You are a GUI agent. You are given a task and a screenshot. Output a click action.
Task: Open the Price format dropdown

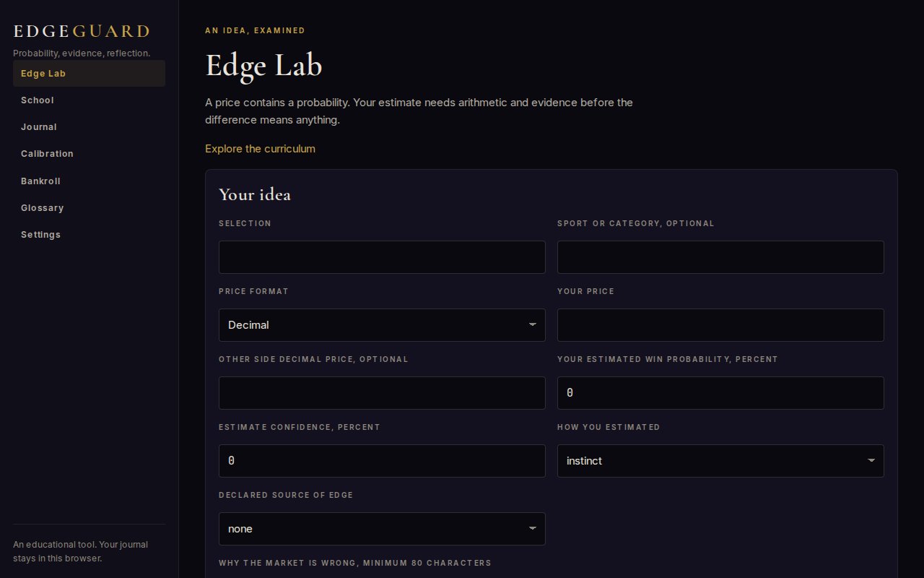pos(382,325)
